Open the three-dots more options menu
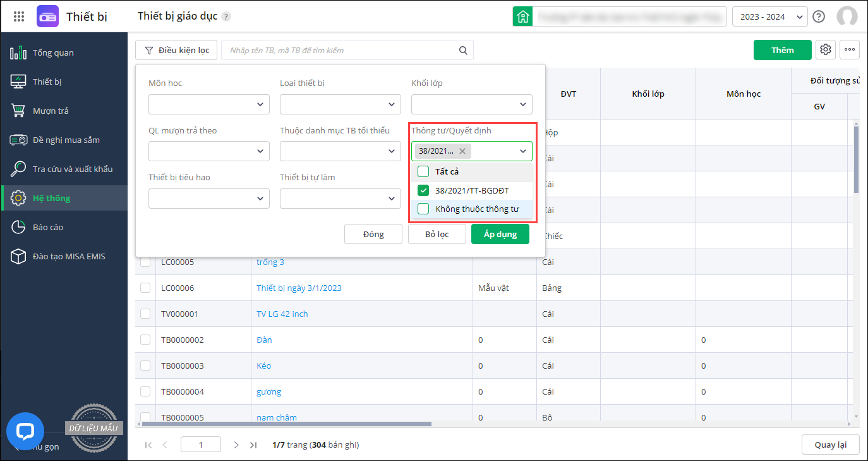This screenshot has width=868, height=461. [850, 50]
